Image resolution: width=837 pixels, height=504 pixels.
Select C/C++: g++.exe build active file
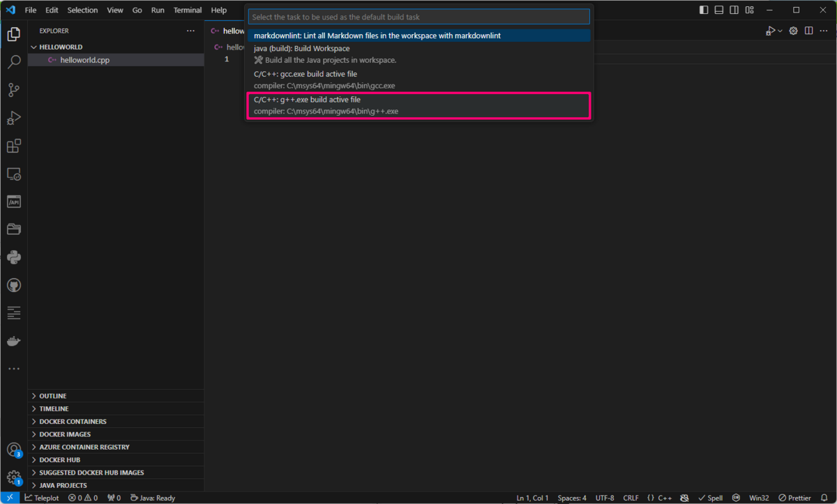point(419,105)
